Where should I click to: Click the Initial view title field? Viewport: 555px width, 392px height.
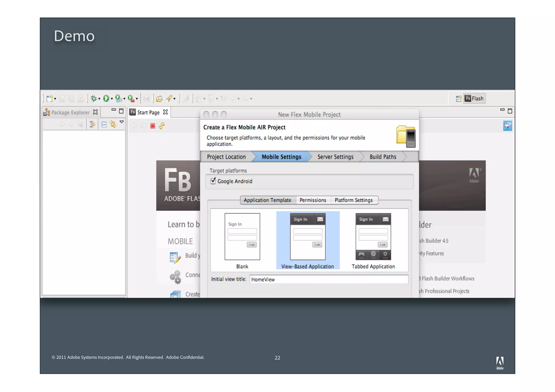[329, 279]
